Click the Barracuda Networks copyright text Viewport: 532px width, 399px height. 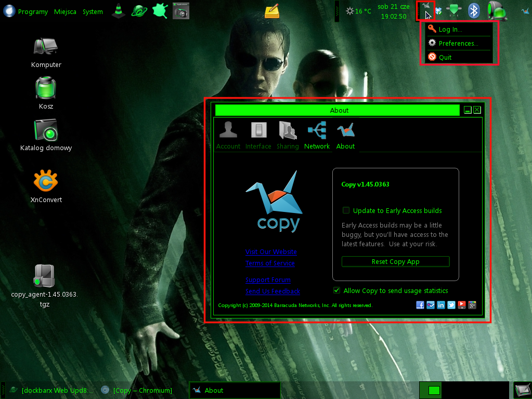click(295, 305)
